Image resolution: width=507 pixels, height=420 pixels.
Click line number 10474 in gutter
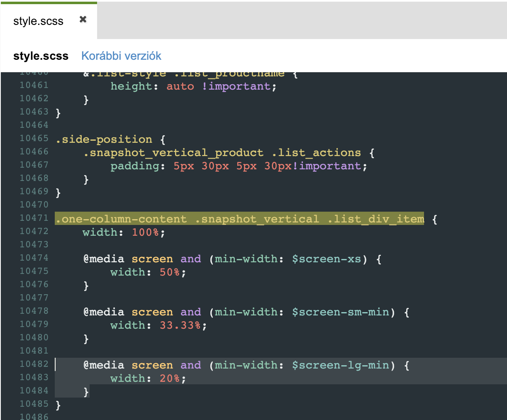coord(34,258)
